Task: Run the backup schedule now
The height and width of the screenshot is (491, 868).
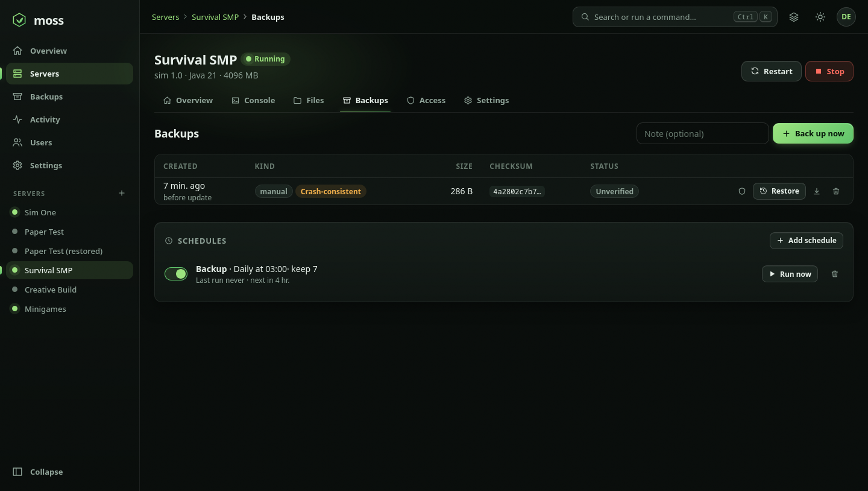Action: click(x=790, y=274)
